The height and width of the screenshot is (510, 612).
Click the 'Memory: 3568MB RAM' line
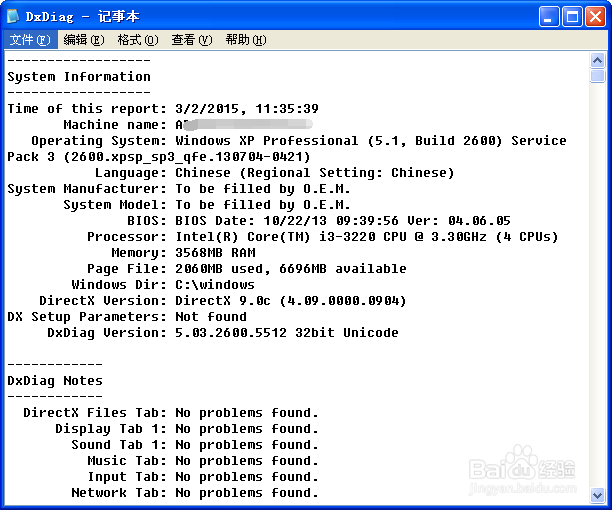pos(183,252)
